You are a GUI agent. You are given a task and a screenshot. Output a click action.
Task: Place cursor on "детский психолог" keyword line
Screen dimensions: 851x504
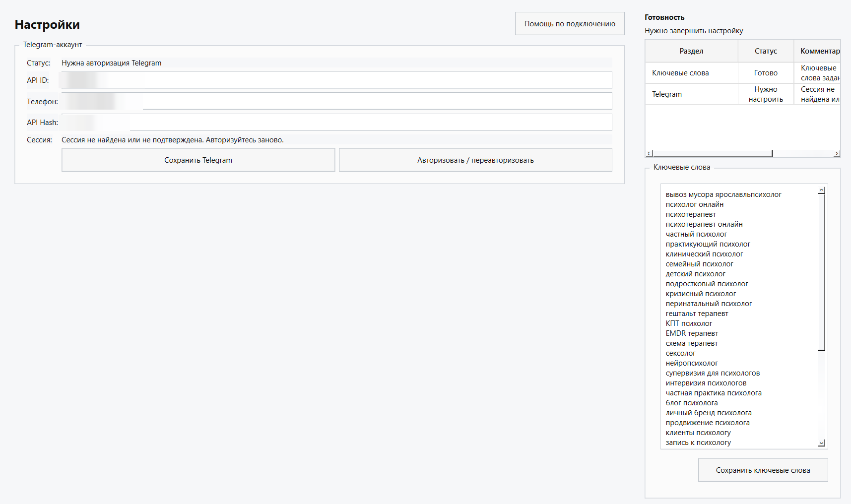696,274
